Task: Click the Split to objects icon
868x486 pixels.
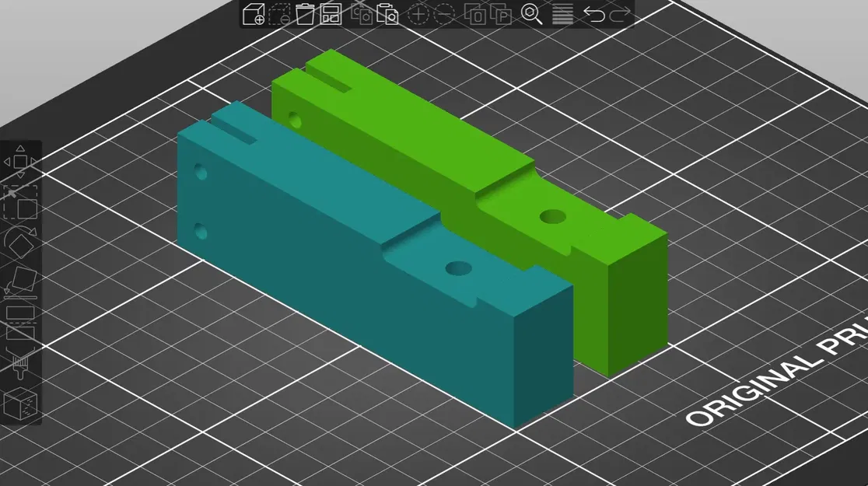Action: (475, 14)
